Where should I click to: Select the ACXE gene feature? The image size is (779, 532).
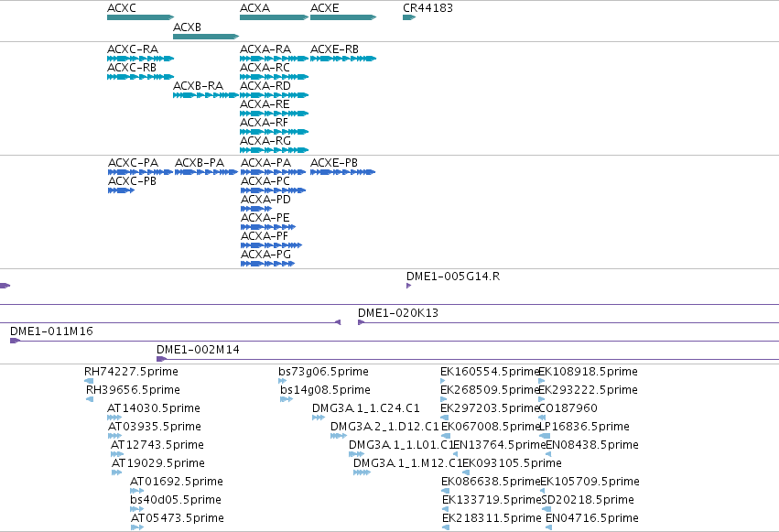pyautogui.click(x=343, y=17)
